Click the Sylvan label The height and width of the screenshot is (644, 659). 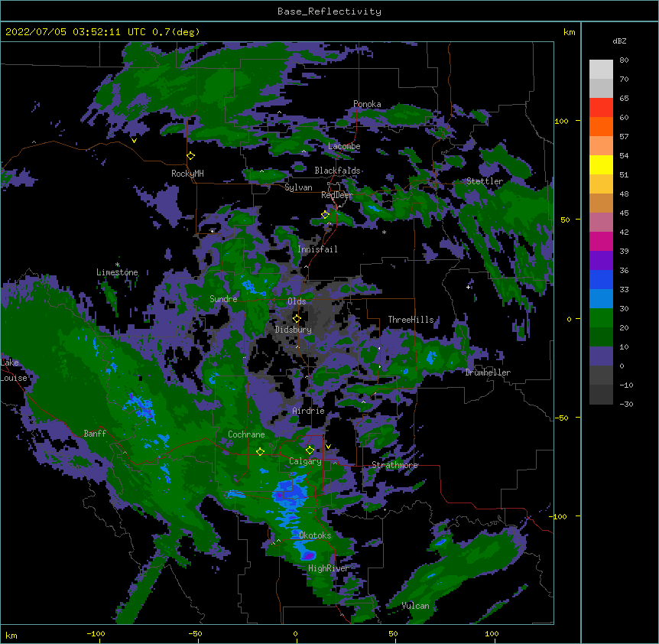tap(298, 187)
